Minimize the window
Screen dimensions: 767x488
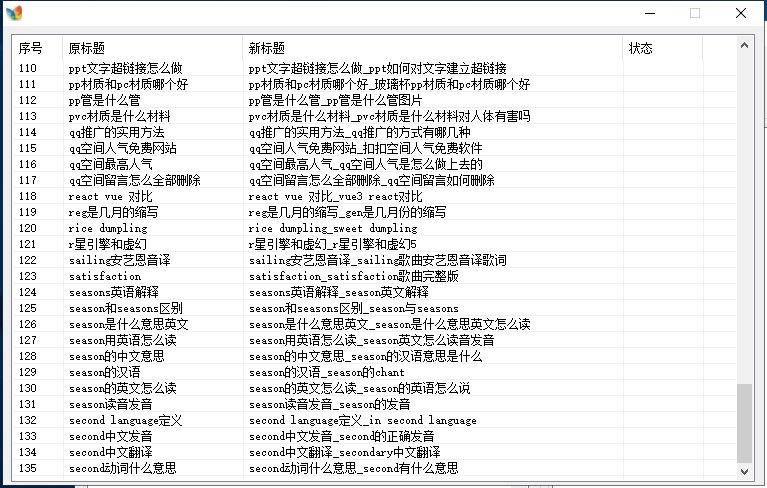tap(650, 13)
